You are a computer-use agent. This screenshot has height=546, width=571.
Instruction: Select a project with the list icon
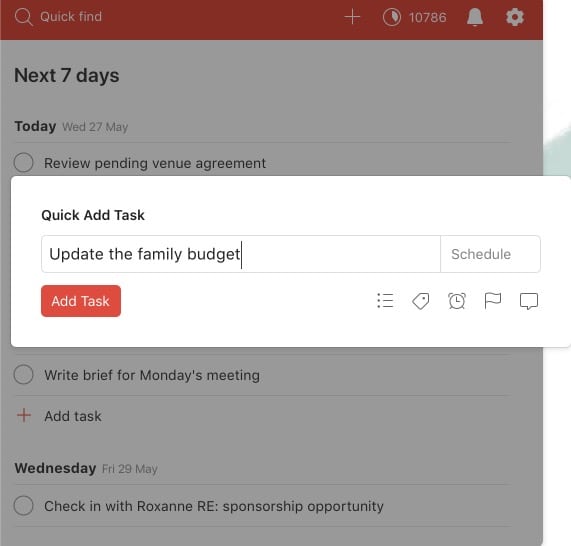385,301
